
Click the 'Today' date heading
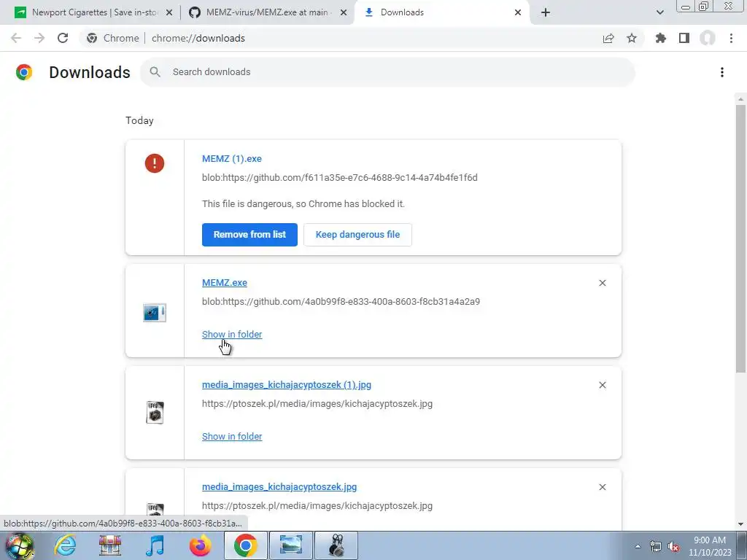click(x=139, y=120)
